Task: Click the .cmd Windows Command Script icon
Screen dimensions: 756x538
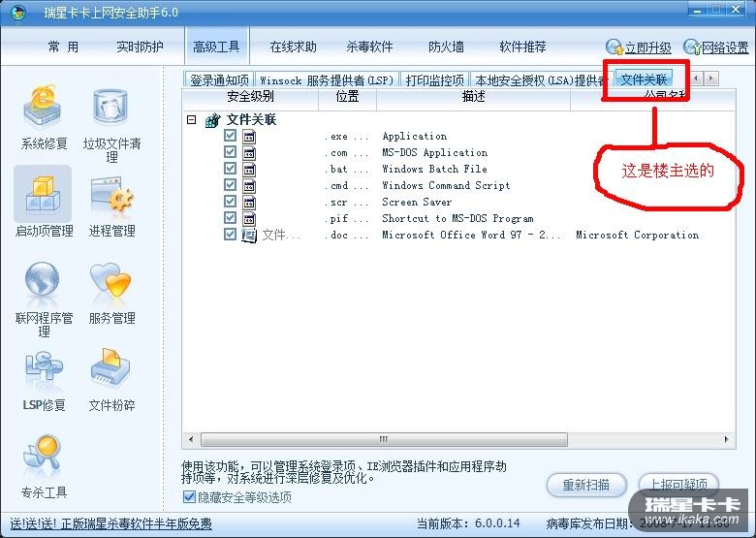Action: click(249, 186)
